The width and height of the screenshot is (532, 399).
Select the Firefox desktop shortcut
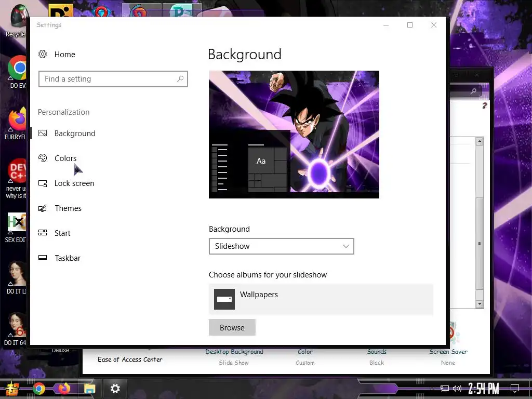point(16,124)
